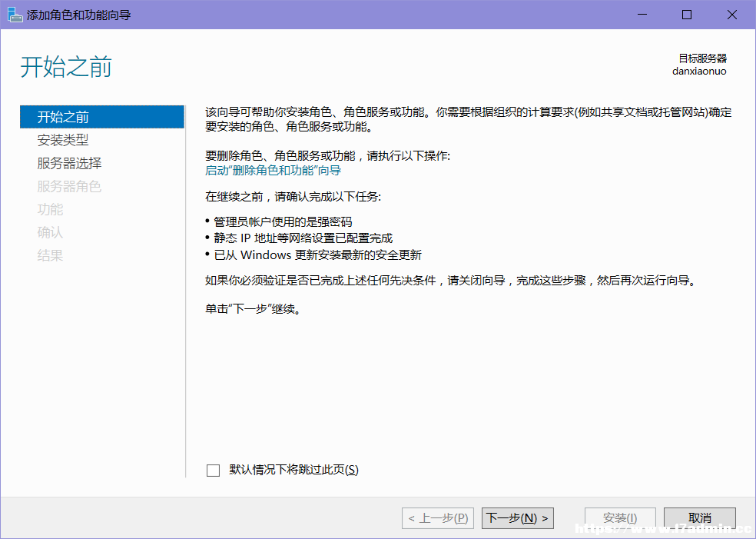The image size is (756, 539).
Task: Click the 上一步(P) button
Action: click(x=438, y=518)
